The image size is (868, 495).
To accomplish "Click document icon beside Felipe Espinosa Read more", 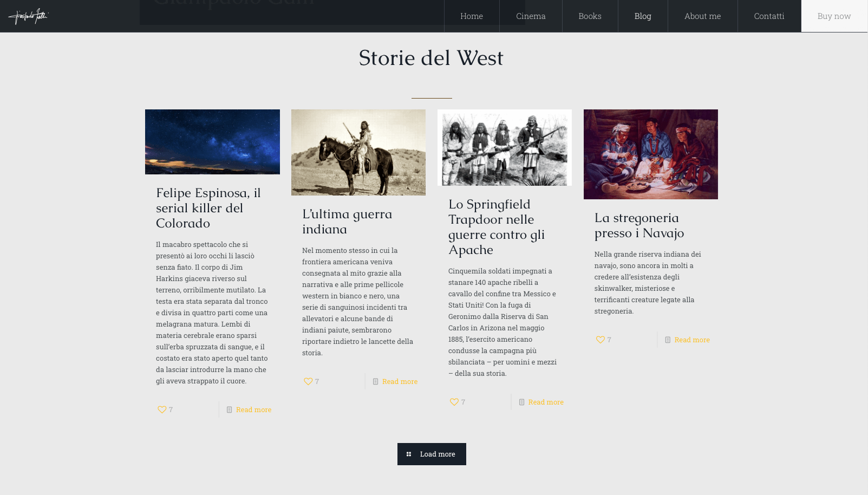I will [x=229, y=410].
